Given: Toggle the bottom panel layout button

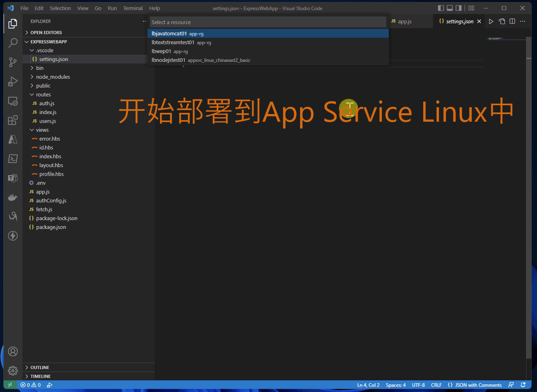Looking at the screenshot, I should pos(450,8).
